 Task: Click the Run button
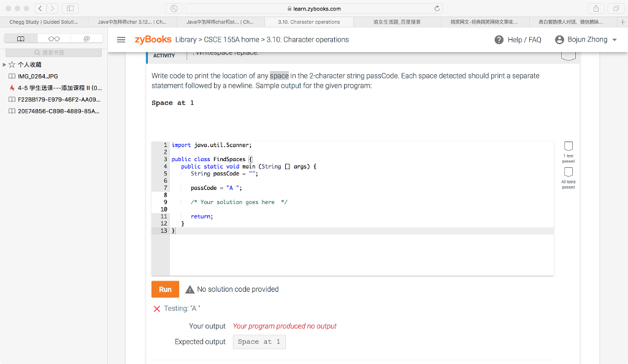tap(164, 289)
